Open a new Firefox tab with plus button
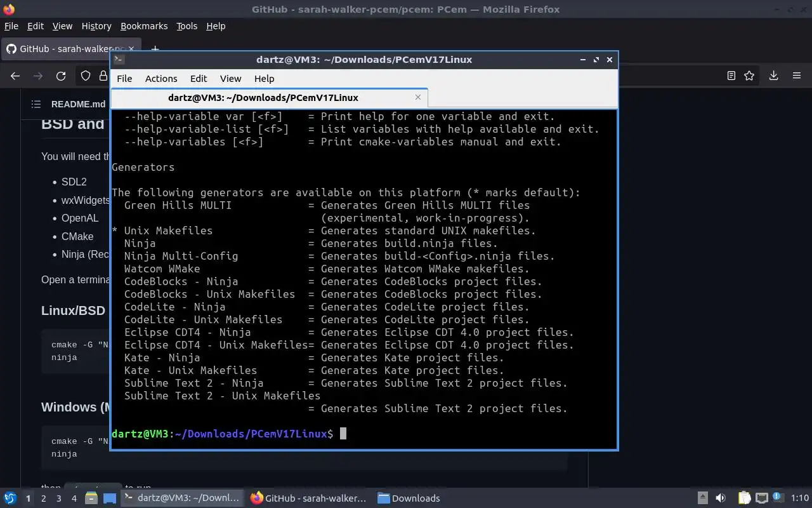Viewport: 812px width, 508px height. (155, 49)
